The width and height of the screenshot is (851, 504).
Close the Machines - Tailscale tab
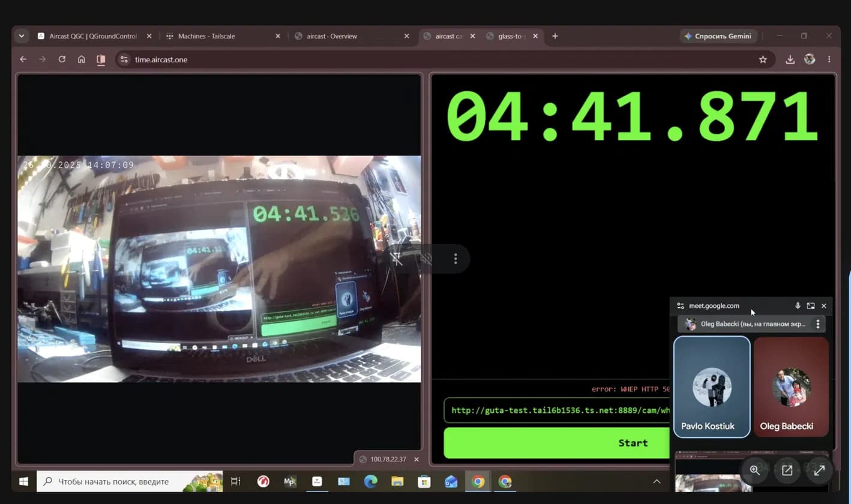pos(277,36)
